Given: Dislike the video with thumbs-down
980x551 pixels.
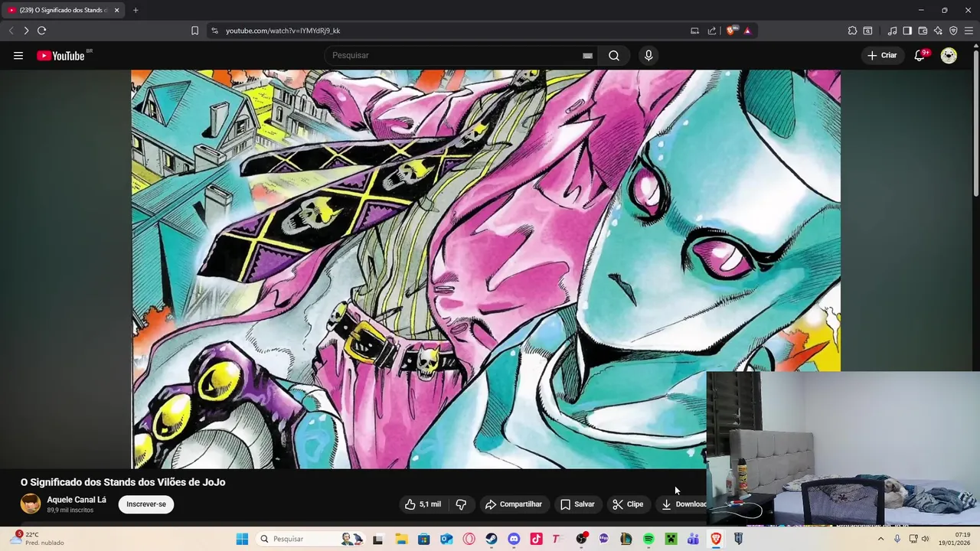Looking at the screenshot, I should [x=461, y=504].
